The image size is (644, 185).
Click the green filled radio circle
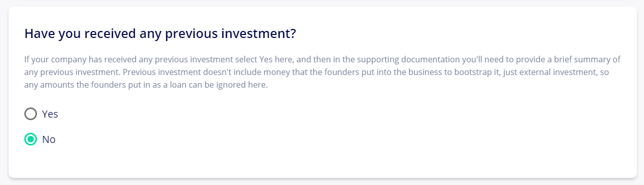click(x=31, y=139)
